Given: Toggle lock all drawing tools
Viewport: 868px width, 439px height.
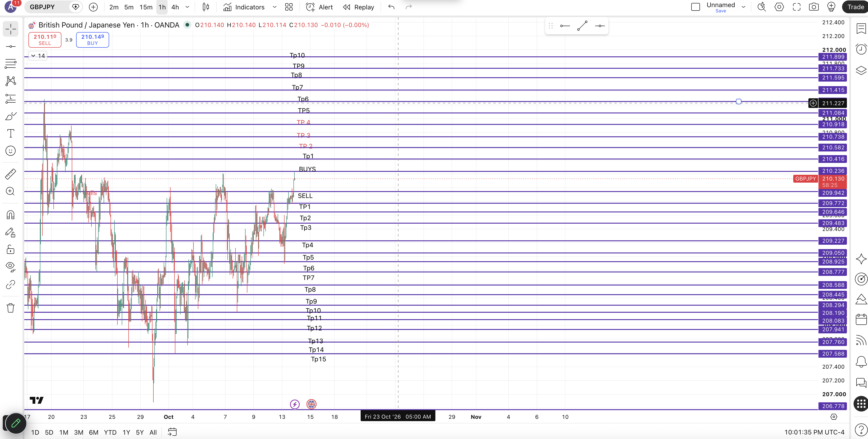Looking at the screenshot, I should [x=11, y=250].
